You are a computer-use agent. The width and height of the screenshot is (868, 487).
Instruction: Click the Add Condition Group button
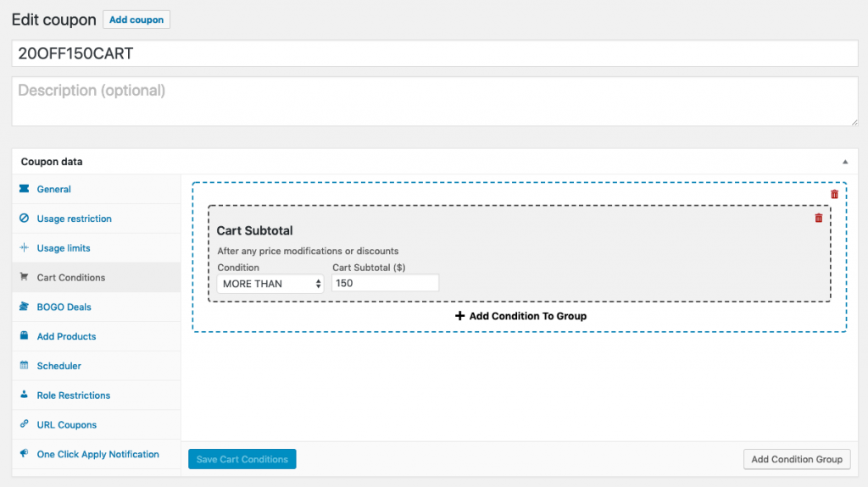click(x=796, y=459)
